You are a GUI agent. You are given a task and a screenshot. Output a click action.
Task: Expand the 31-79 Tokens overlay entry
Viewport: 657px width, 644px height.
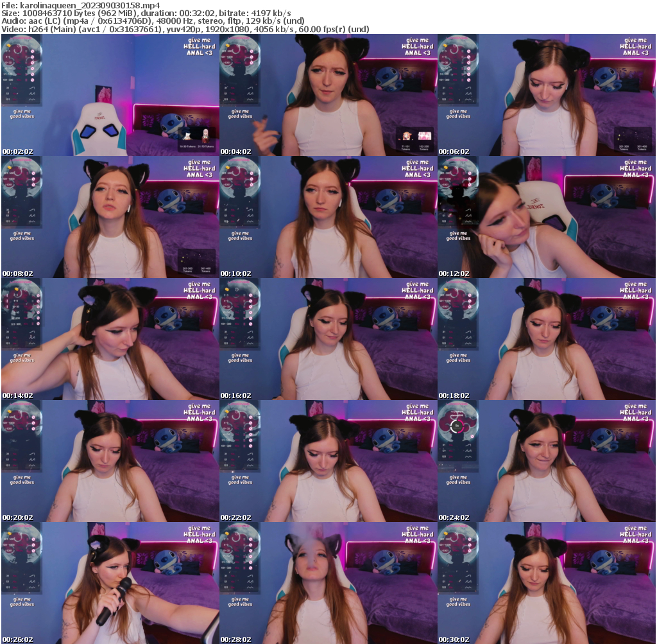205,136
